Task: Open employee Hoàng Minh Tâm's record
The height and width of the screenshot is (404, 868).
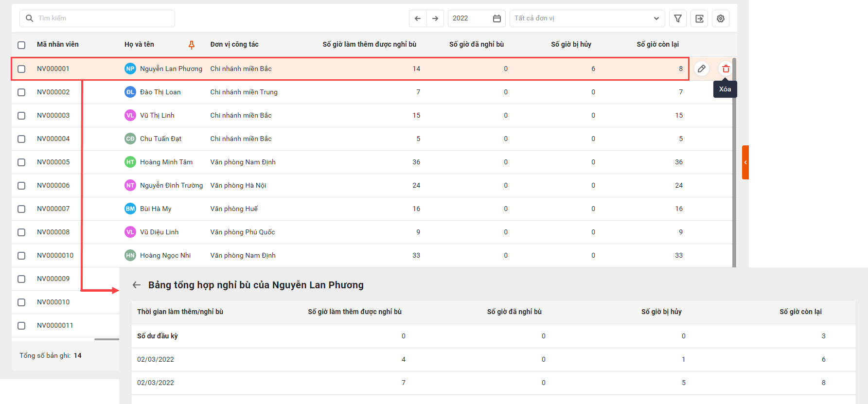Action: pyautogui.click(x=166, y=162)
